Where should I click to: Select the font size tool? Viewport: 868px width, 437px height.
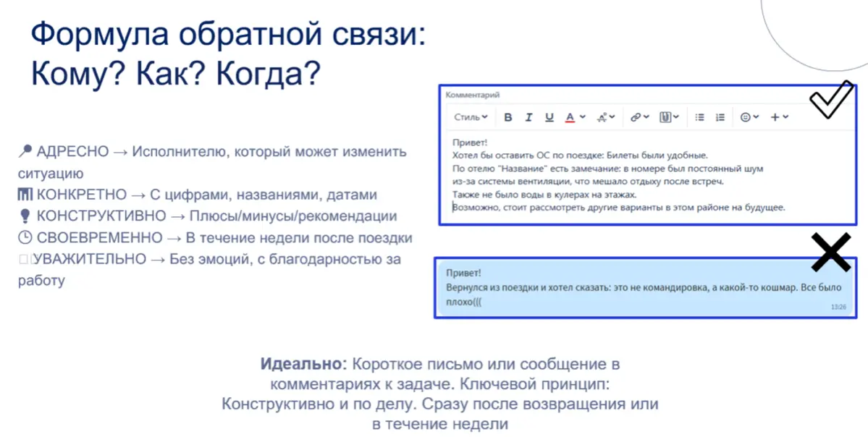tap(602, 116)
